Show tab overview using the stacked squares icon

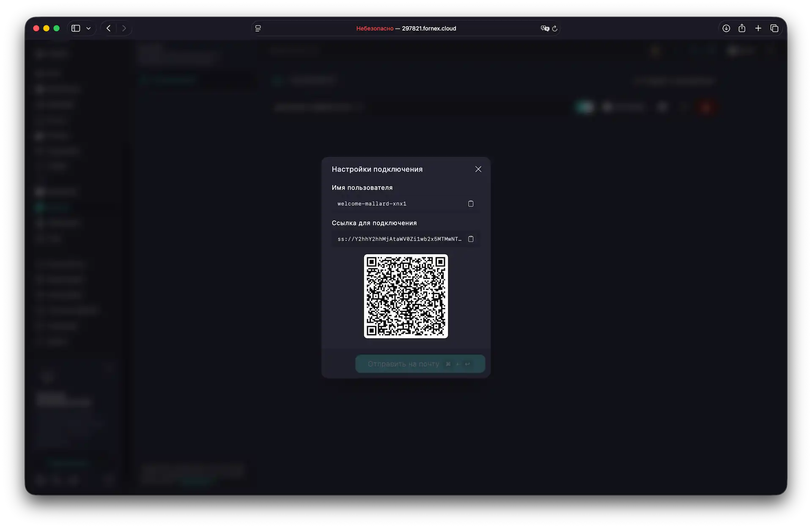(774, 28)
